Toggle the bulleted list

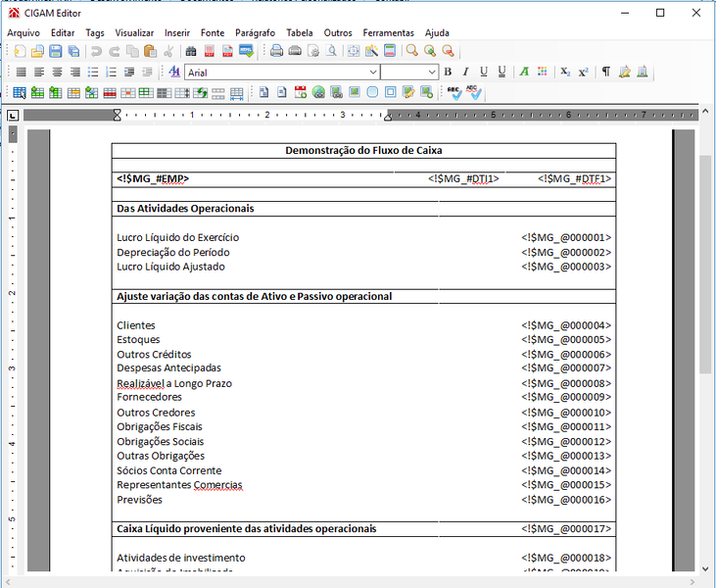click(93, 72)
